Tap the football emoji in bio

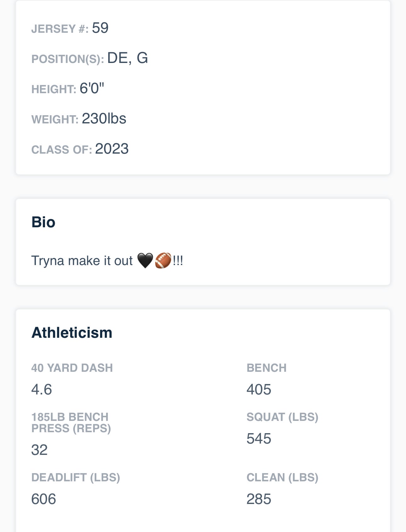163,261
